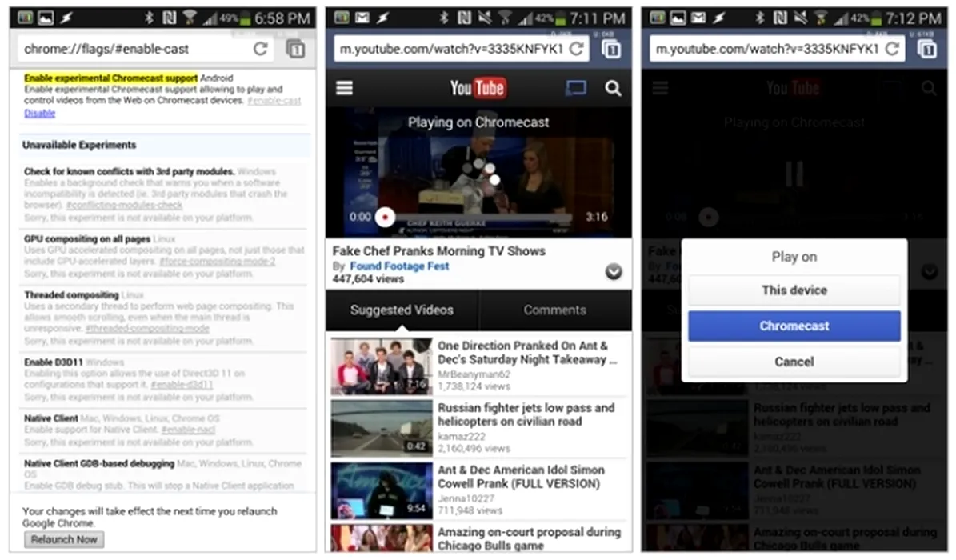This screenshot has width=956, height=560.
Task: Open the #conflicting-modules-check link
Action: (124, 206)
